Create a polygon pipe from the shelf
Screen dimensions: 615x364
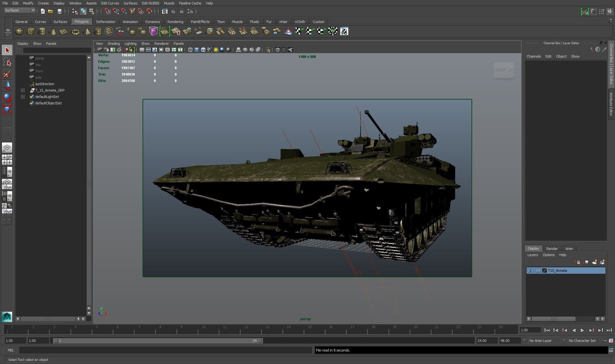[x=98, y=31]
